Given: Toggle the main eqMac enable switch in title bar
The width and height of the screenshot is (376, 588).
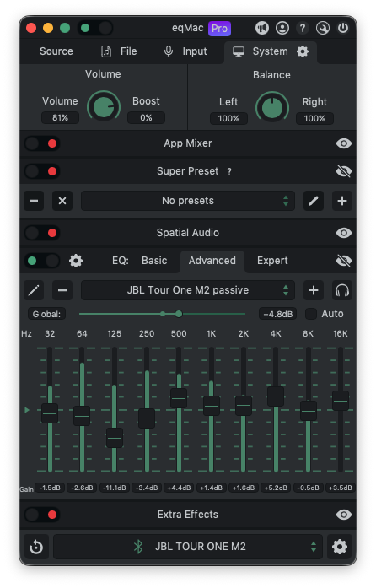Looking at the screenshot, I should pos(95,28).
